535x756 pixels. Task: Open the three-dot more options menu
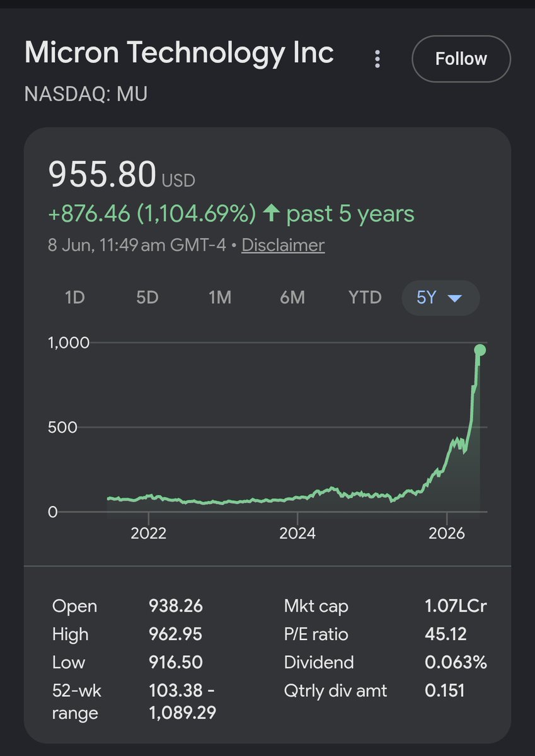tap(377, 59)
